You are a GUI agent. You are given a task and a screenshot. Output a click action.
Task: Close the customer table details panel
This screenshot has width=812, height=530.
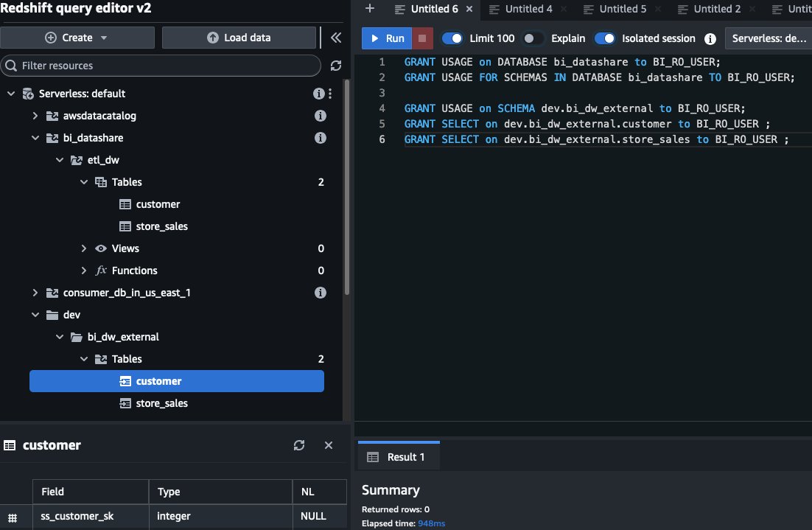329,445
